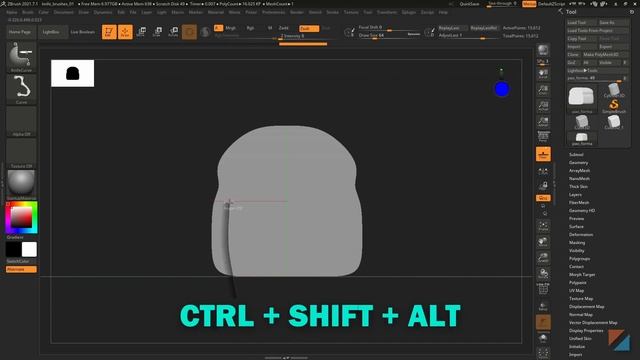Screen dimensions: 640x360
Task: Toggle Local symmetry icon
Action: tap(543, 172)
